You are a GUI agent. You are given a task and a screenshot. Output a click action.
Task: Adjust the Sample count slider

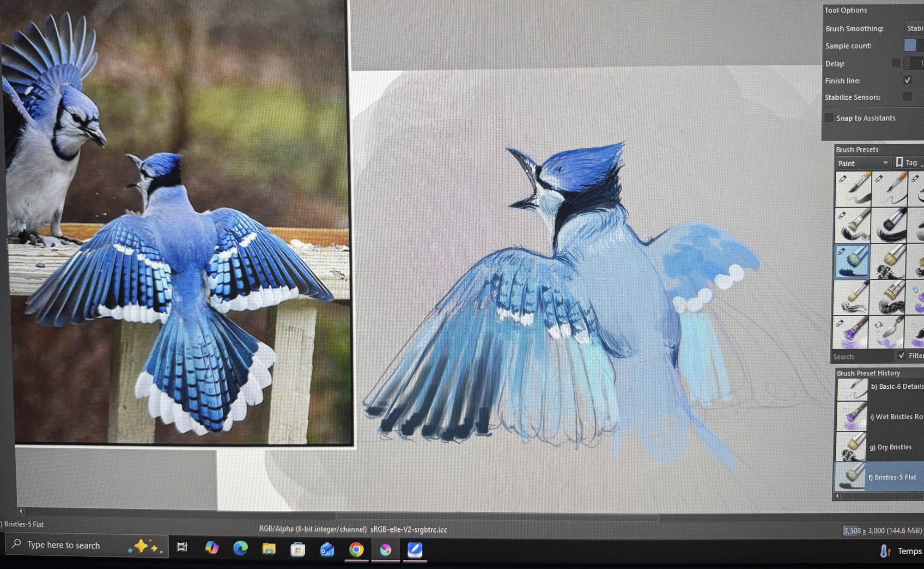pyautogui.click(x=912, y=45)
